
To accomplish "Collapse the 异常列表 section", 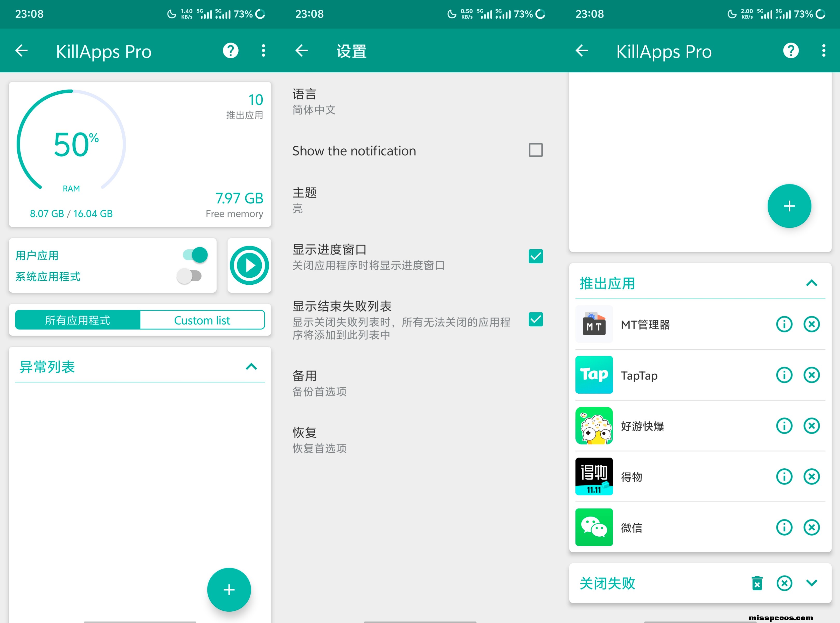I will [x=251, y=367].
